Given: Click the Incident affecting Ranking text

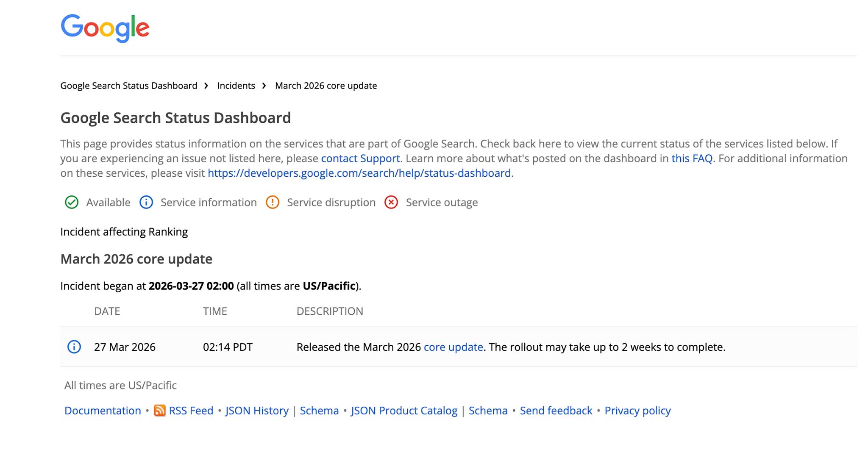Looking at the screenshot, I should pyautogui.click(x=124, y=232).
